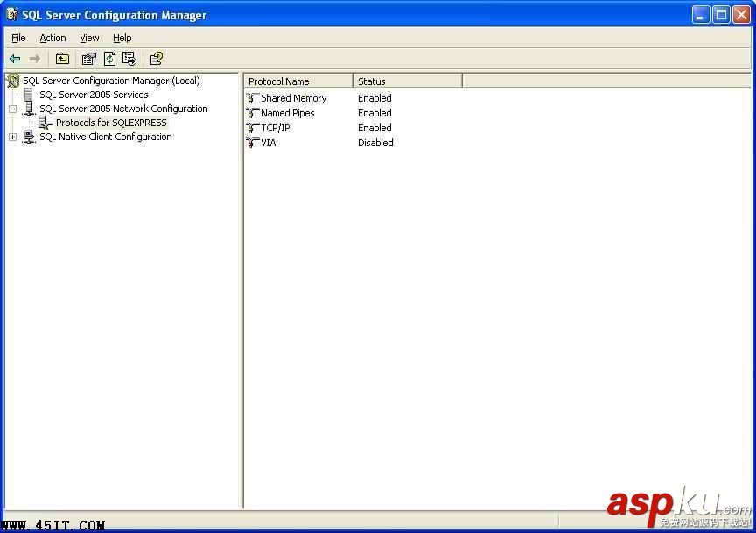Click the VIA protocol icon
The image size is (756, 533).
pos(252,143)
